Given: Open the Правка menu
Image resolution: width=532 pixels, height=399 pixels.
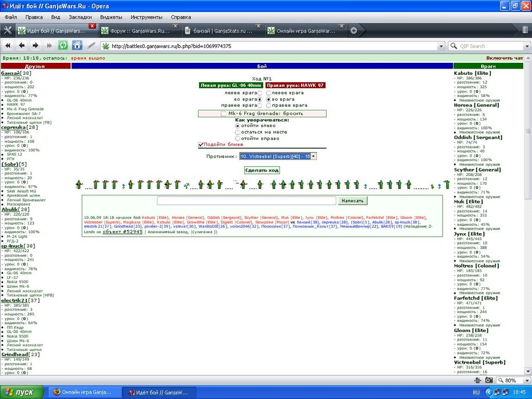Looking at the screenshot, I should [x=34, y=17].
